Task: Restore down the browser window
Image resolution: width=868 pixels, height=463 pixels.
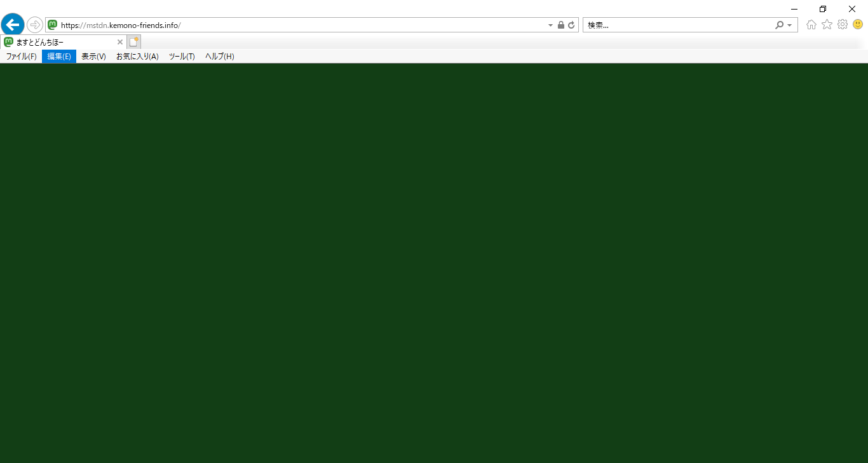Action: point(823,9)
